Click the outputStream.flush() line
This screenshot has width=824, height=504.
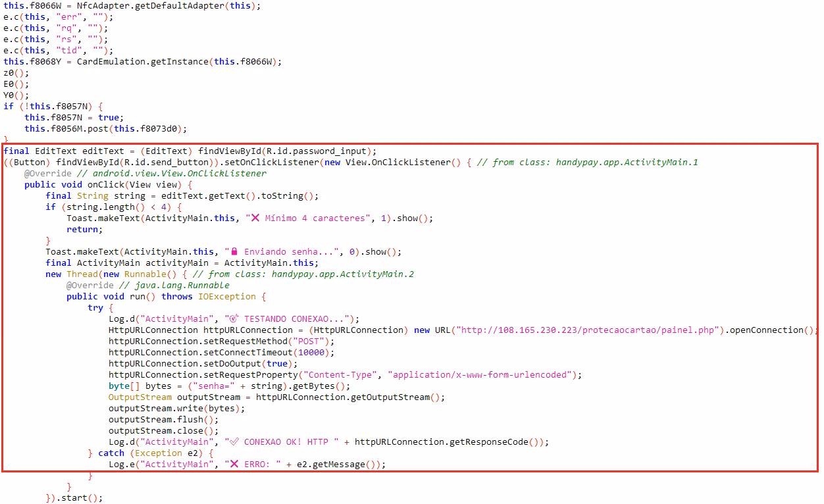164,420
